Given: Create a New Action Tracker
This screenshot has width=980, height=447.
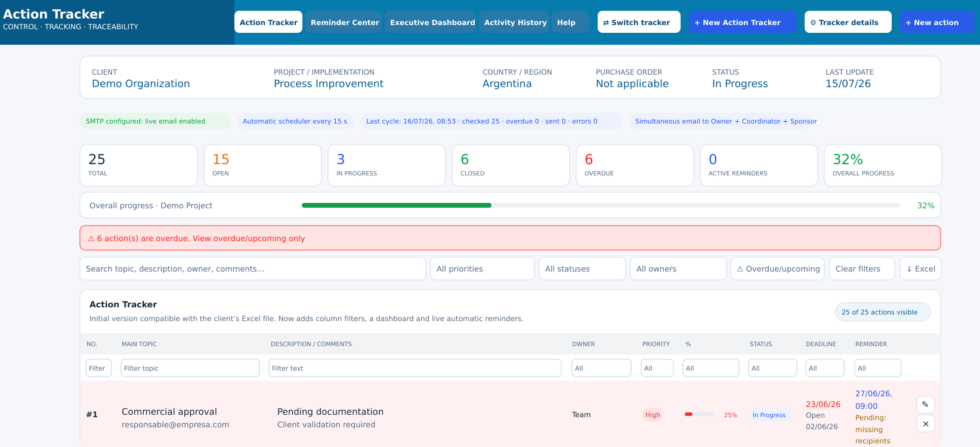Looking at the screenshot, I should [x=743, y=22].
